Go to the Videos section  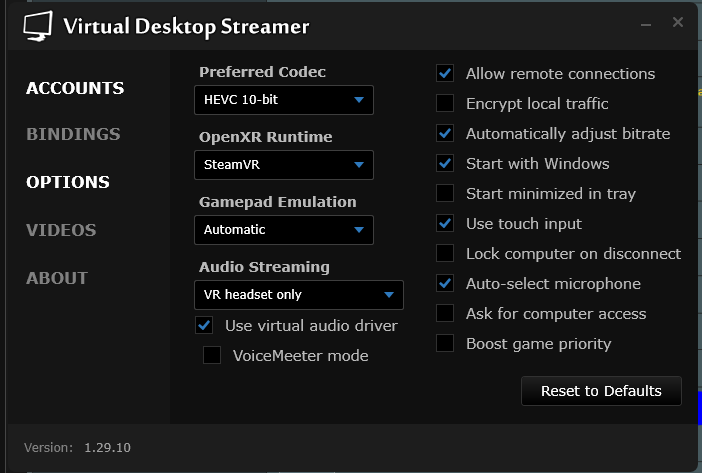(61, 230)
